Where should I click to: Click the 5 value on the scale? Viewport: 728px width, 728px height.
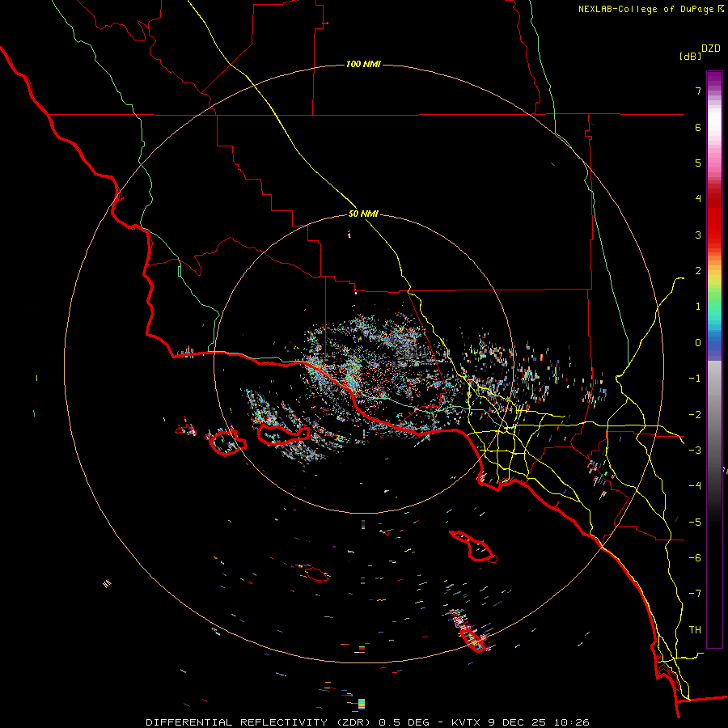(x=698, y=163)
